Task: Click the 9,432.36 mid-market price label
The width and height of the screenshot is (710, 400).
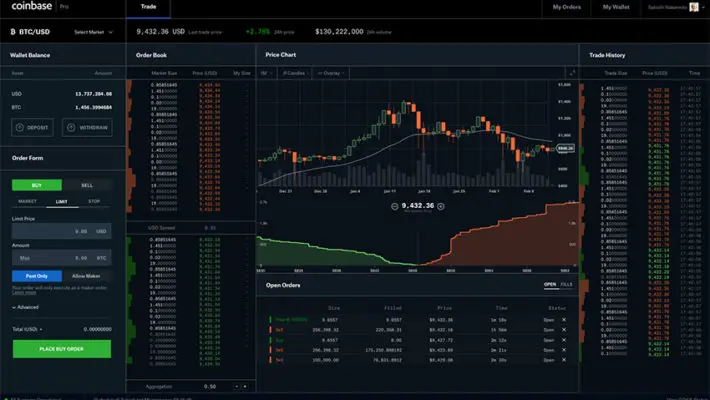Action: click(417, 206)
